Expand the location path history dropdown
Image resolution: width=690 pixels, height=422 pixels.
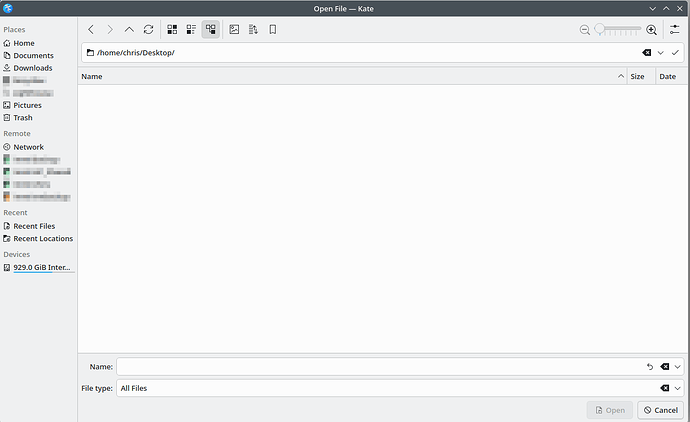coord(660,52)
